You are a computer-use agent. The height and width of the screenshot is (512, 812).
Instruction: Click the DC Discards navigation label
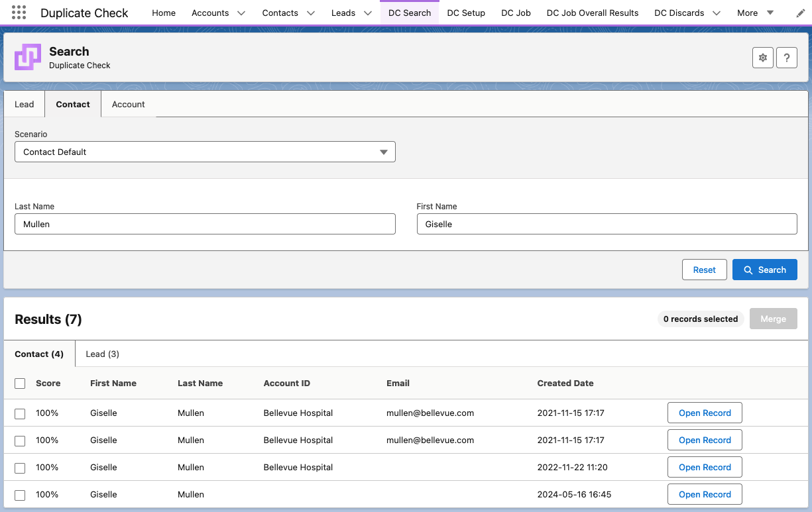point(679,13)
